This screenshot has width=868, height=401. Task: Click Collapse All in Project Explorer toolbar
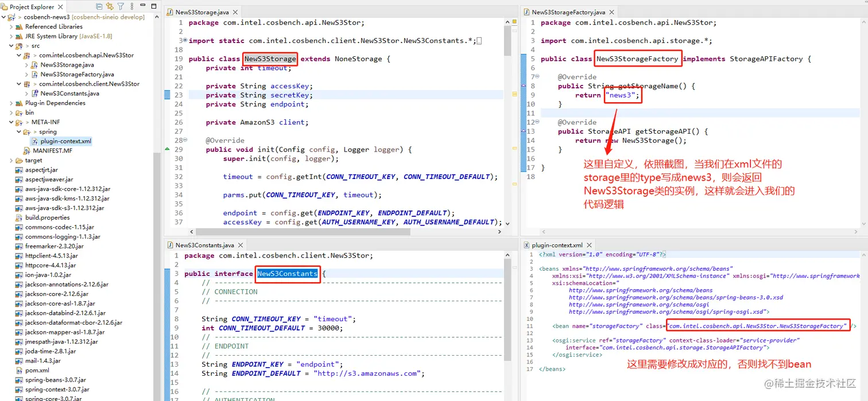coord(99,7)
